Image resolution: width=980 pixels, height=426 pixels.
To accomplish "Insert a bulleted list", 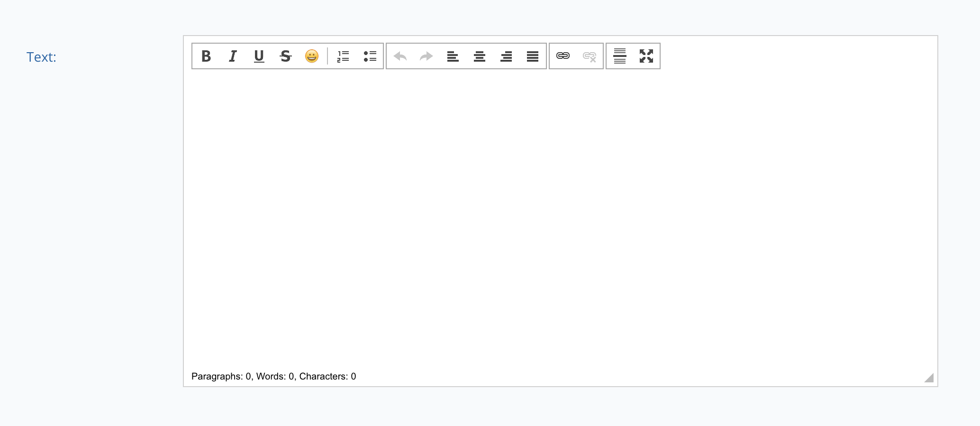I will point(370,56).
